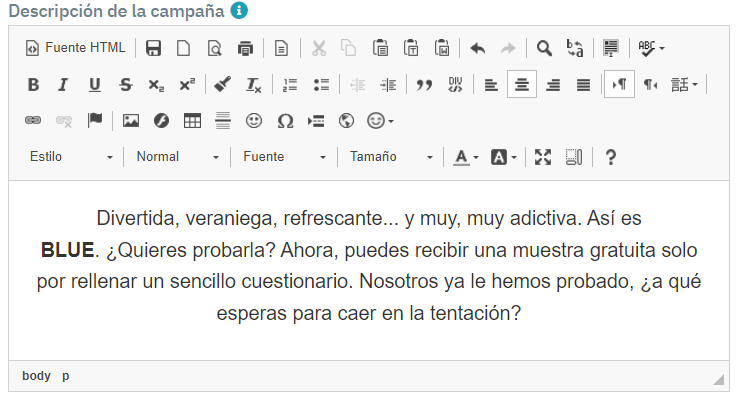Click the Copy icon

coord(349,48)
